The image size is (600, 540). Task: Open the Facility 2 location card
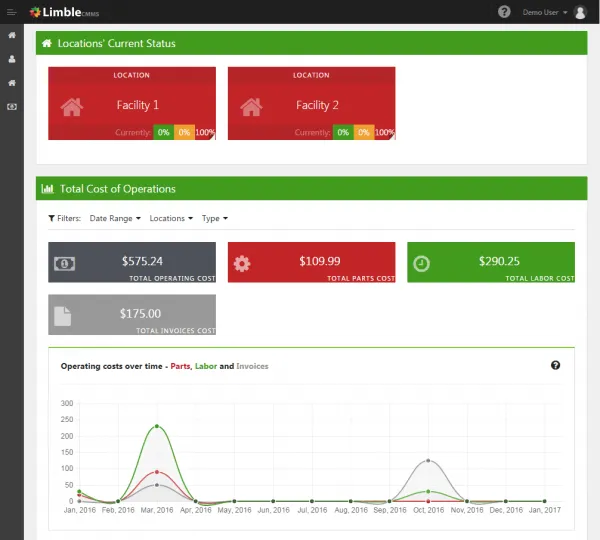(x=311, y=103)
